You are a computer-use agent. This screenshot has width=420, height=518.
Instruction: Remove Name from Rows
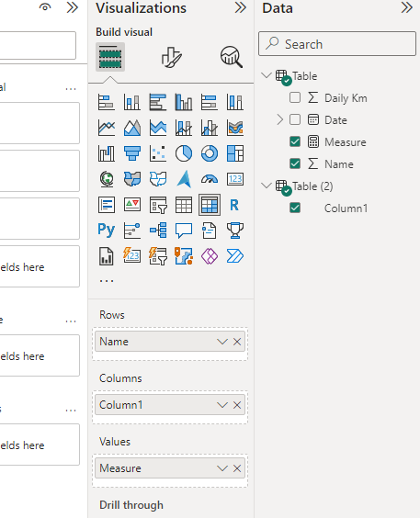(237, 342)
